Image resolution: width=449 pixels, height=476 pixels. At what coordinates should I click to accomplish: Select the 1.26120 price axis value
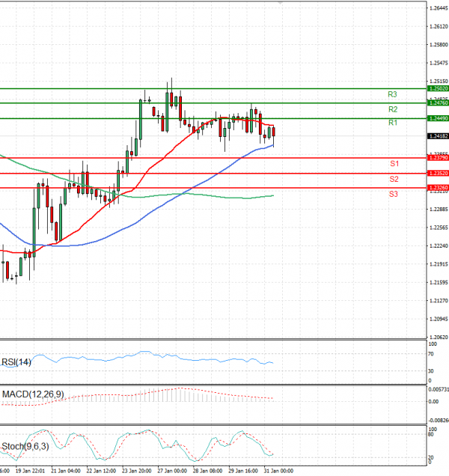439,26
